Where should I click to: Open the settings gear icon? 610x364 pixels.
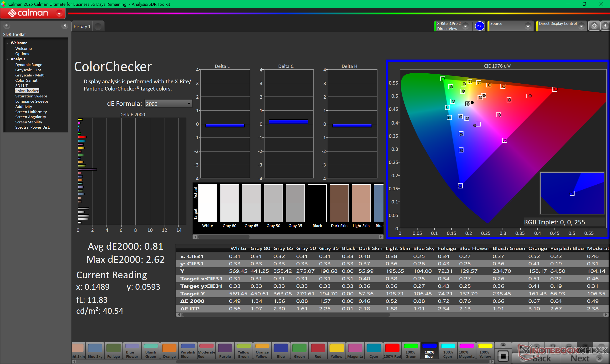[x=594, y=26]
